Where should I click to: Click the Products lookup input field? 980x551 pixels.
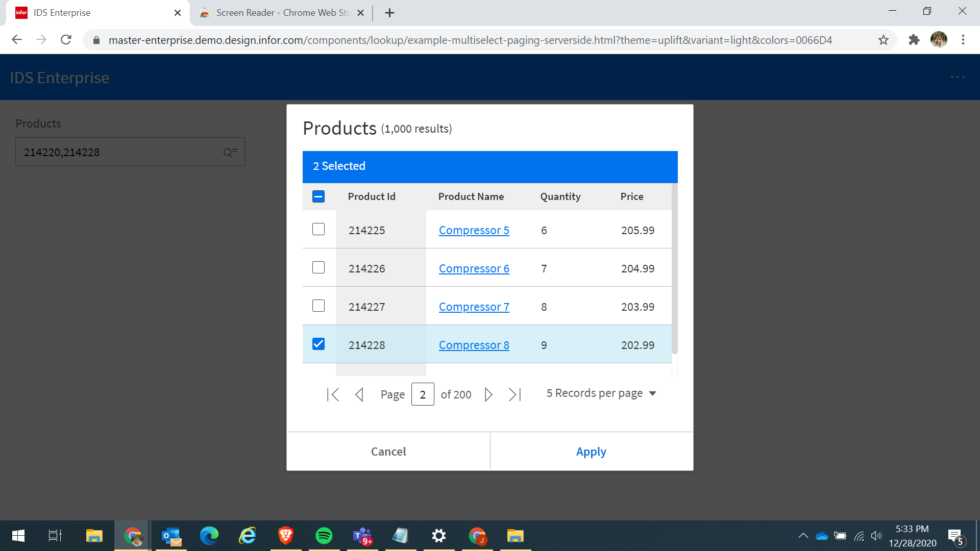(x=130, y=152)
